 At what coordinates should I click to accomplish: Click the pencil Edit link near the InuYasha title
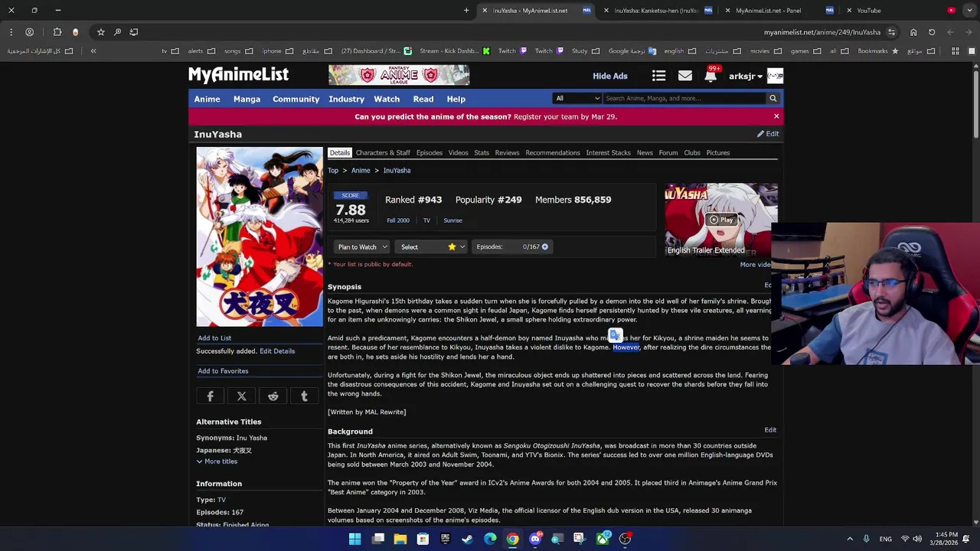click(x=768, y=134)
